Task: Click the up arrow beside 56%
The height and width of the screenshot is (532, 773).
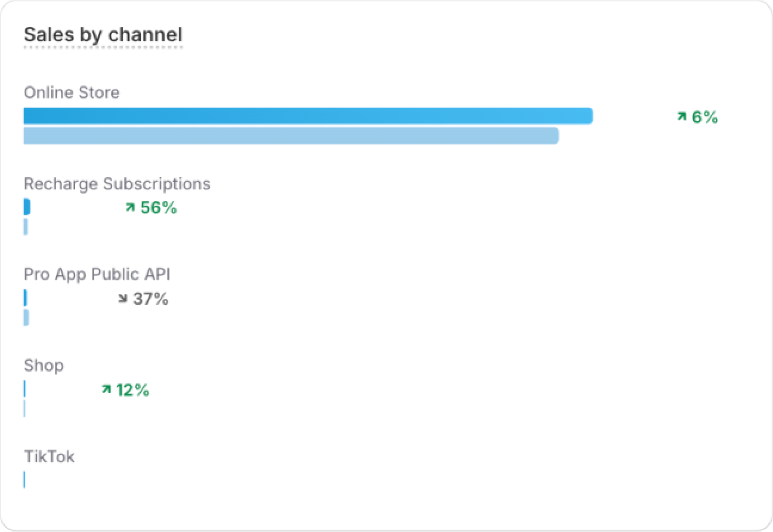Action: 130,208
